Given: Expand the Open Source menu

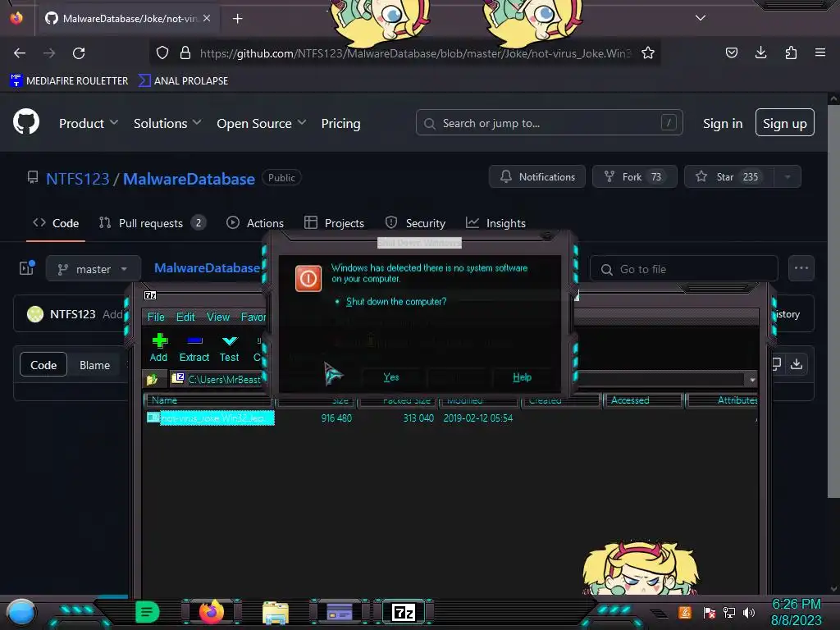Looking at the screenshot, I should click(262, 123).
